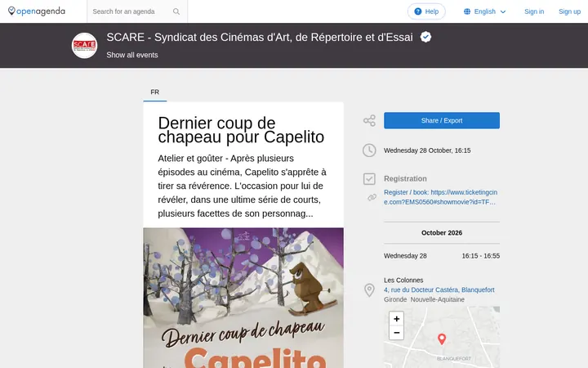Open the ticketingcine Register / book link
Image resolution: width=588 pixels, height=368 pixels.
[x=441, y=197]
